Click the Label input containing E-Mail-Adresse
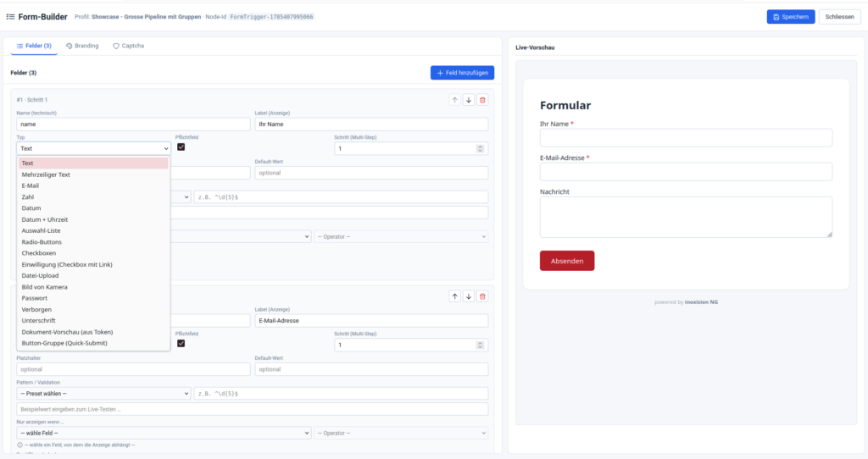The image size is (868, 459). (371, 321)
